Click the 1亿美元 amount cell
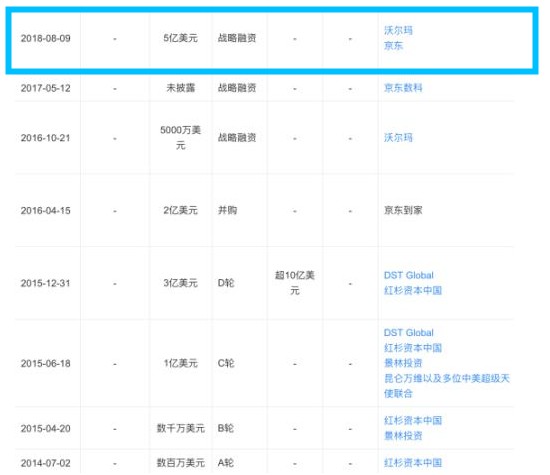Screen dimensions: 550x475 click(181, 363)
